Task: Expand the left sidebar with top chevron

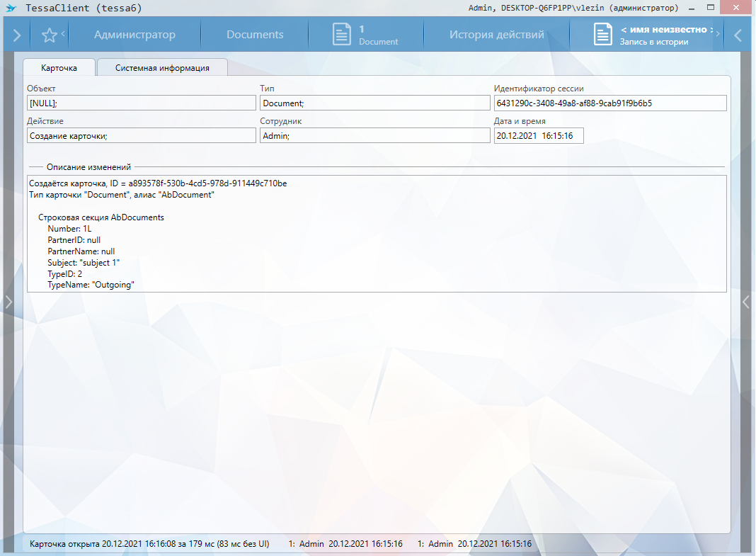Action: [x=17, y=35]
